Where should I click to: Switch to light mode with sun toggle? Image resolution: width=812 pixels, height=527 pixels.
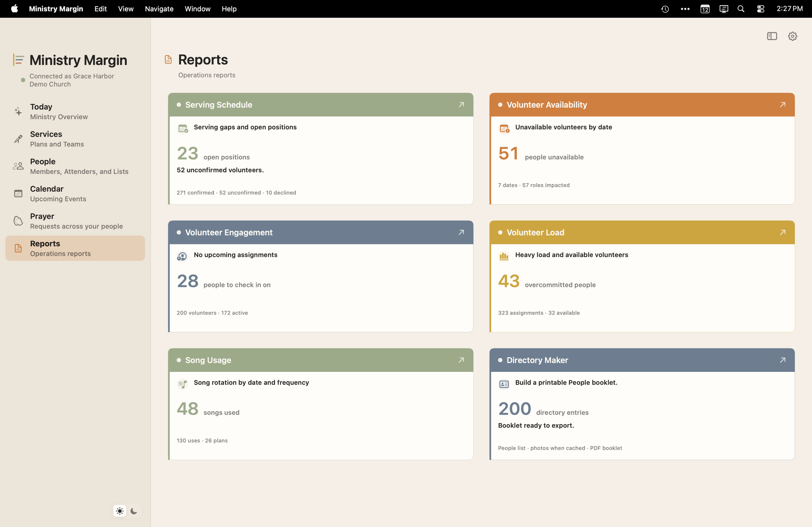point(120,511)
